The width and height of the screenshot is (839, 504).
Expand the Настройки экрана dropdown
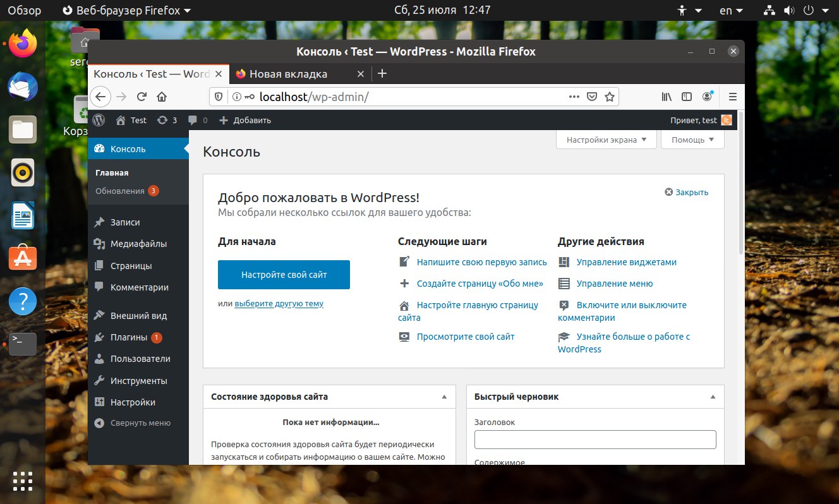click(607, 140)
